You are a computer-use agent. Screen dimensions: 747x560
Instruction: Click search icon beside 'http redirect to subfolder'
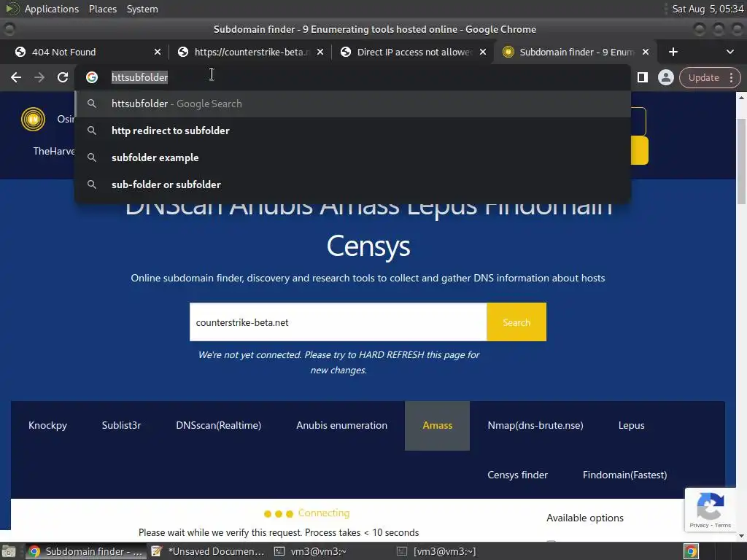tap(91, 130)
